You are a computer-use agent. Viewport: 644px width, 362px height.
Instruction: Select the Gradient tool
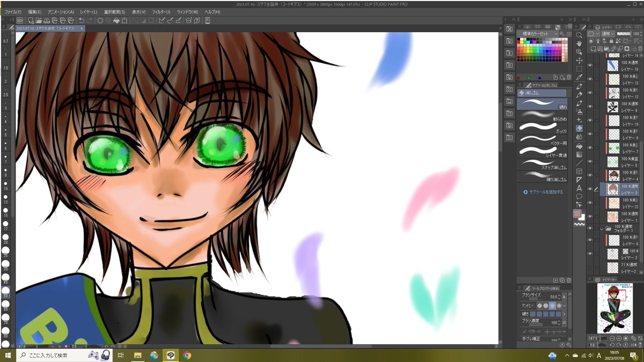[x=579, y=154]
